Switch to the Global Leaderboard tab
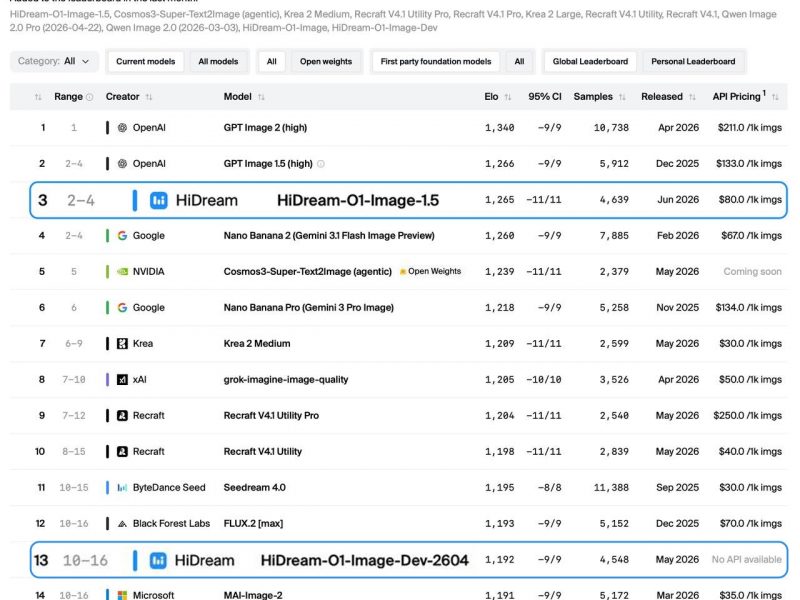800x600 pixels. 590,61
